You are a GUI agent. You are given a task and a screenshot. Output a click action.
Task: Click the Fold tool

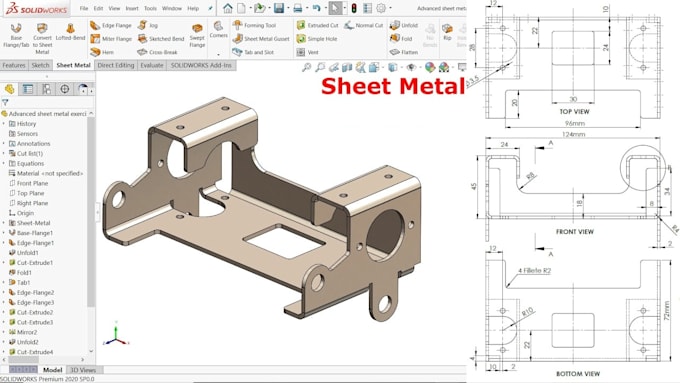coord(401,39)
